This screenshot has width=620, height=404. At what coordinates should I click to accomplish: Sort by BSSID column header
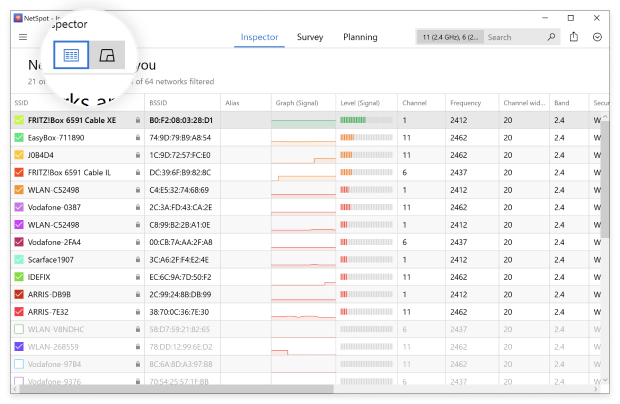(182, 103)
